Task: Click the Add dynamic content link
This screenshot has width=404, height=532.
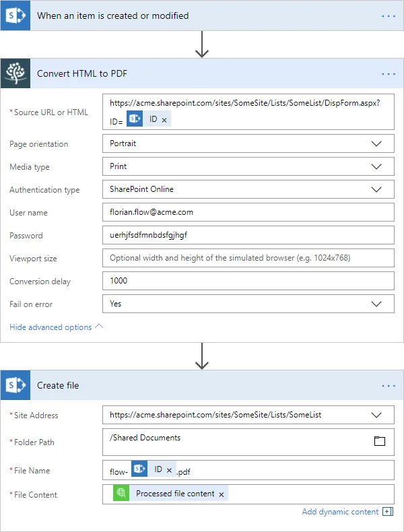Action: click(340, 512)
